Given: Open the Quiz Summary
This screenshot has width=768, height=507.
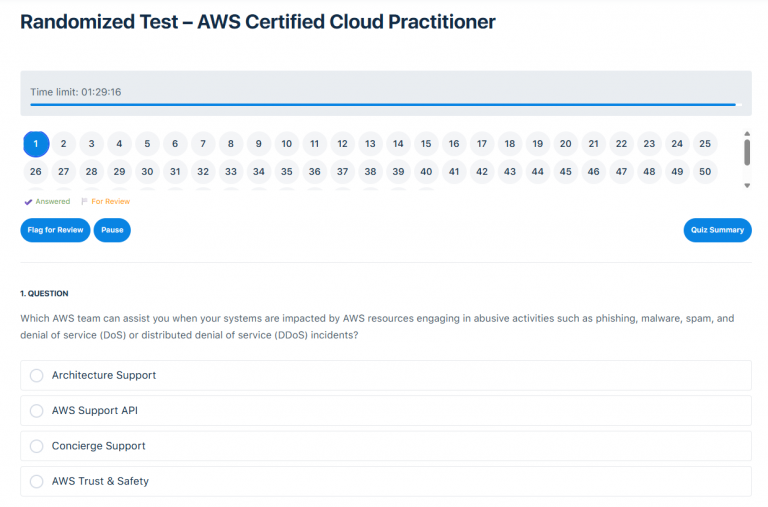Looking at the screenshot, I should [717, 230].
